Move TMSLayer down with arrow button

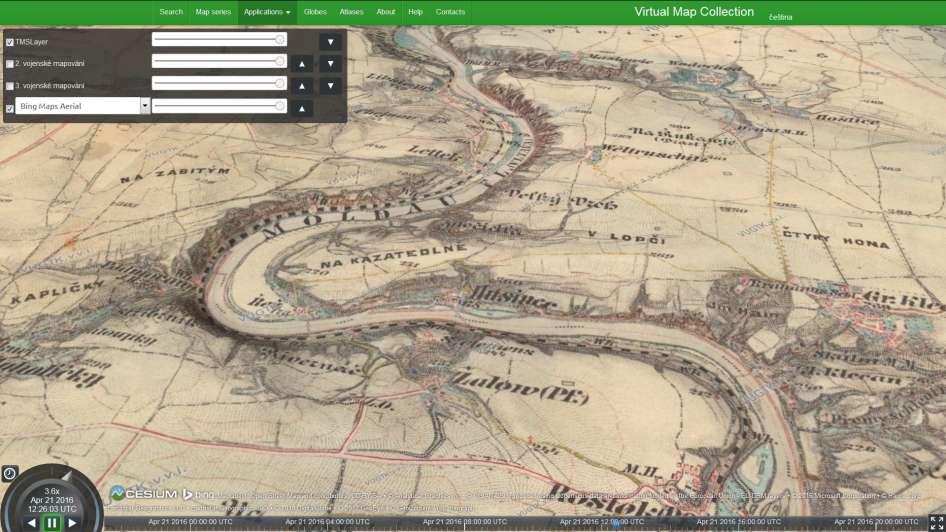pos(330,42)
